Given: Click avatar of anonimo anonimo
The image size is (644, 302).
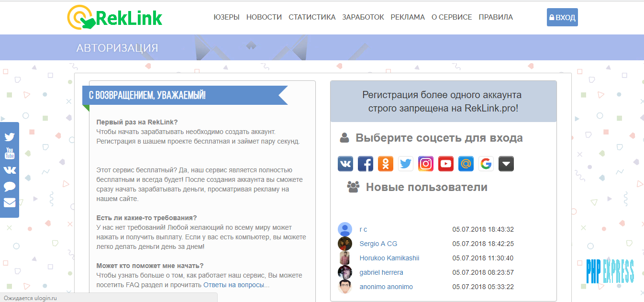Looking at the screenshot, I should 345,287.
